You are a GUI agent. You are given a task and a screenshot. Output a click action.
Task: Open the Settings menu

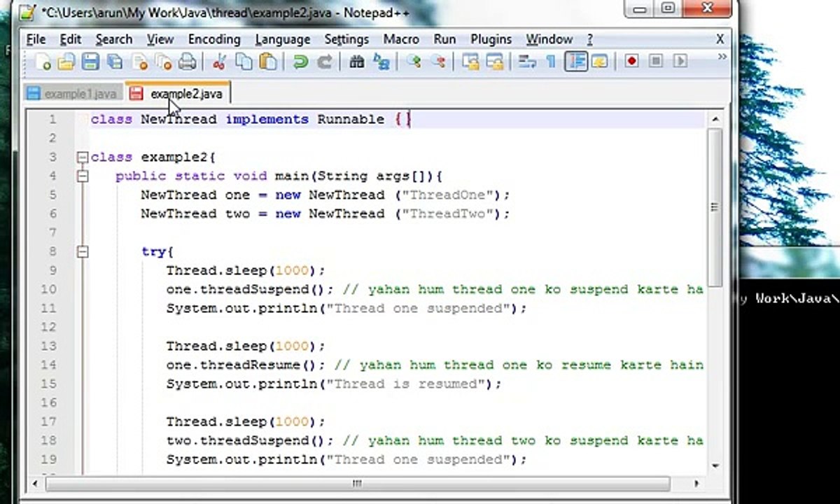(346, 39)
